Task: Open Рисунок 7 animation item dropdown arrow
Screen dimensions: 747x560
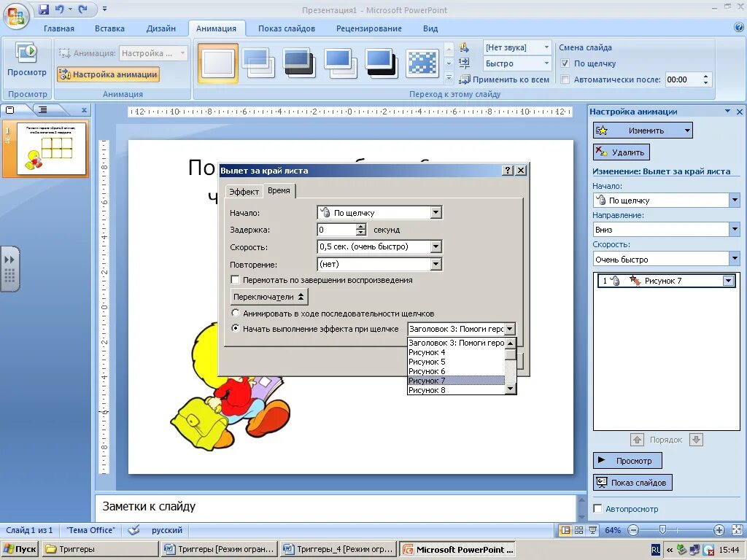Action: (728, 281)
